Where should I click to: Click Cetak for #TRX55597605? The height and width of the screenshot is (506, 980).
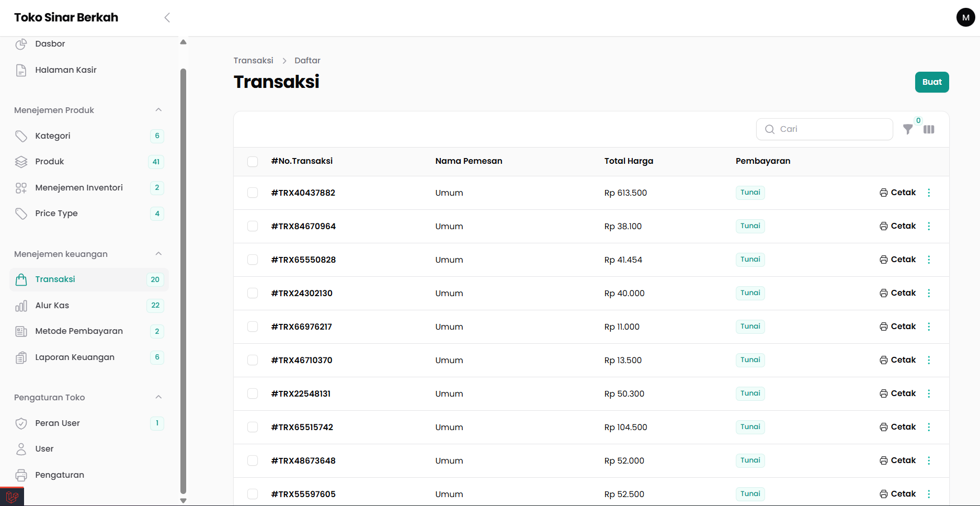(x=898, y=494)
